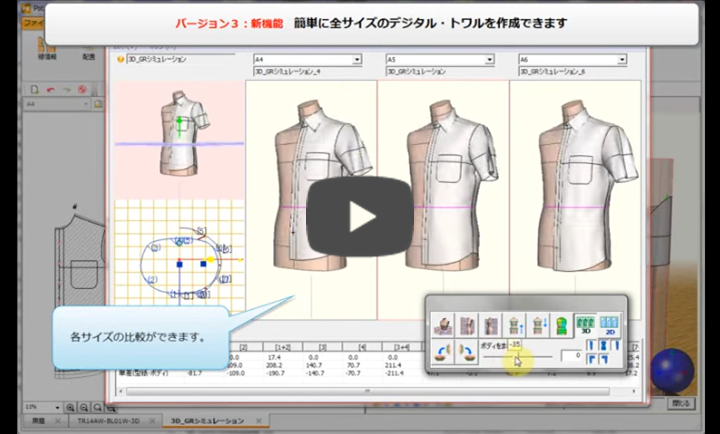Click the rotate body left icon
Viewport: 720px width, 434px height.
[443, 352]
